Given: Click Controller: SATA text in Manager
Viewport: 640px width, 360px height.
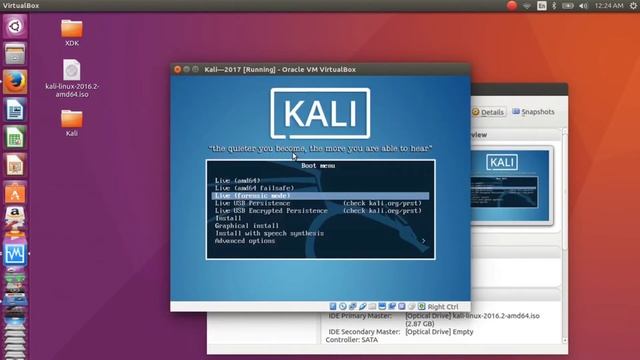Looking at the screenshot, I should pyautogui.click(x=352, y=340).
